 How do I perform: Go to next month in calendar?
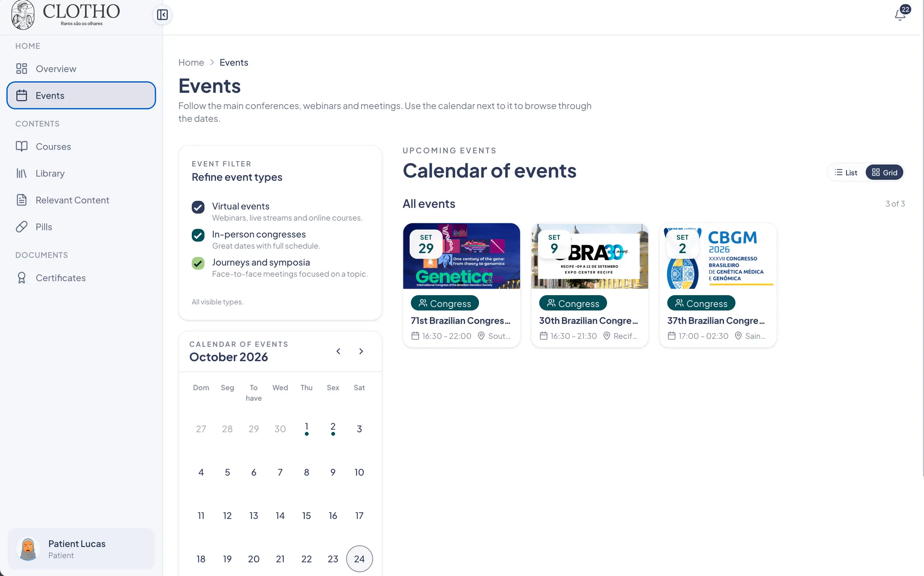tap(361, 351)
